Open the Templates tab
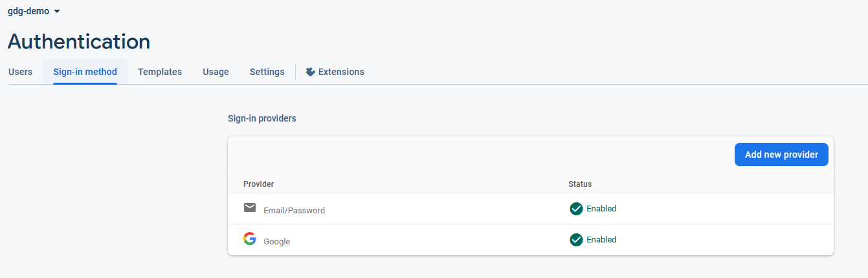Viewport: 868px width, 278px height. 160,72
